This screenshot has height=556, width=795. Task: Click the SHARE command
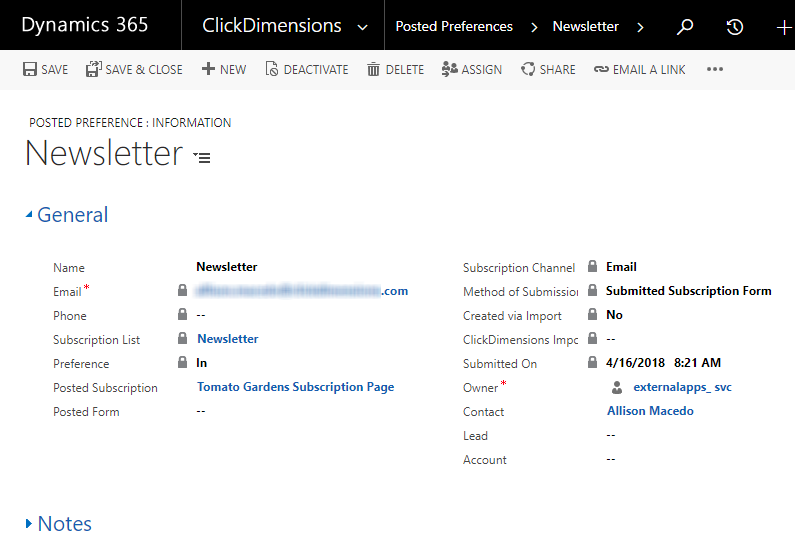click(548, 69)
